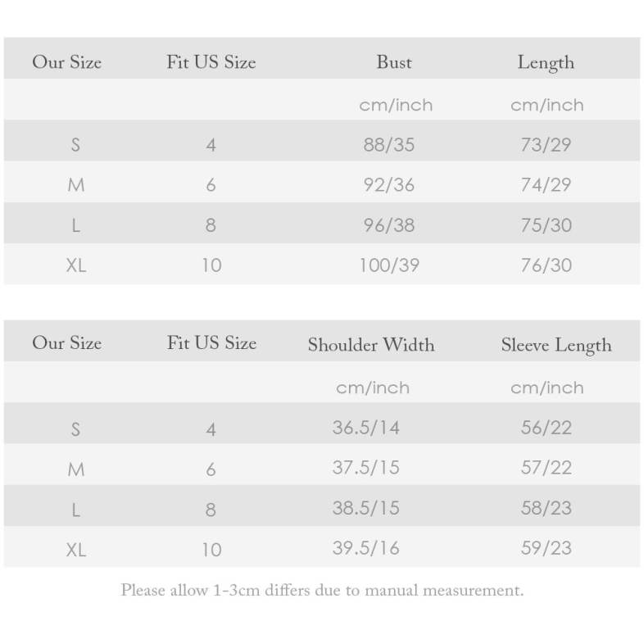The width and height of the screenshot is (644, 644).
Task: Click the Length column header
Action: 546,62
